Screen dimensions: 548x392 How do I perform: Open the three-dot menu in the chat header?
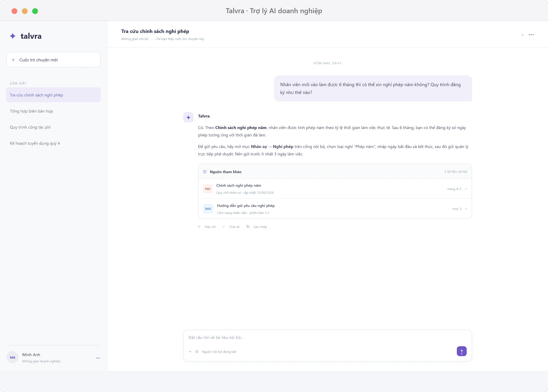(x=531, y=35)
